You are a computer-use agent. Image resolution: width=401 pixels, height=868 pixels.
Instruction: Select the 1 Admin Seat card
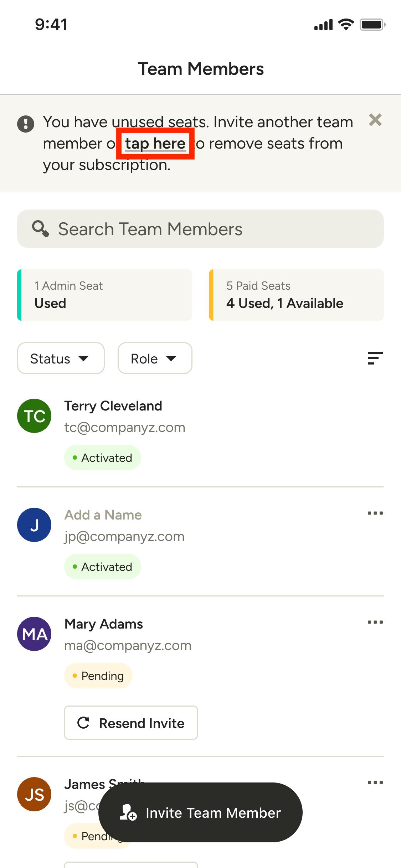(104, 295)
